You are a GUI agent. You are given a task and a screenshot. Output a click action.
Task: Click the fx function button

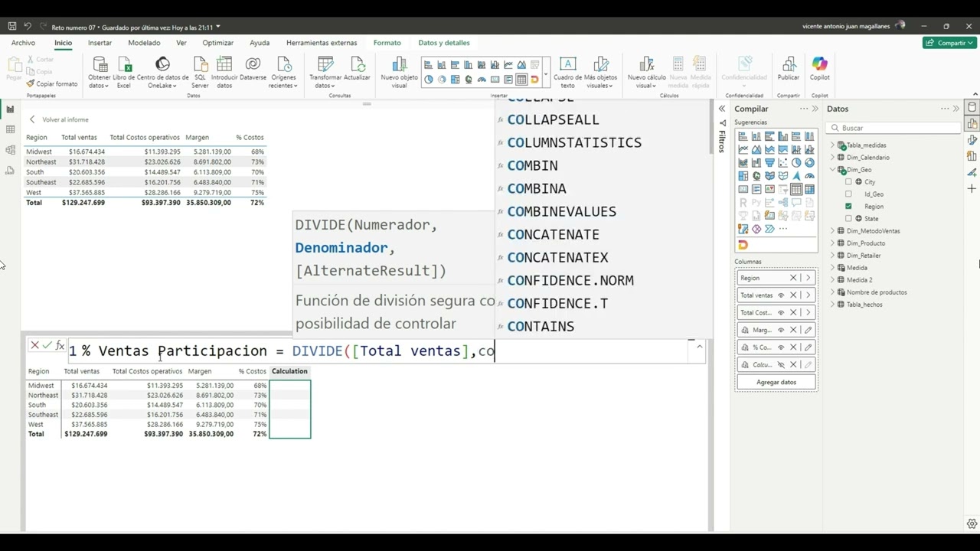coord(60,345)
